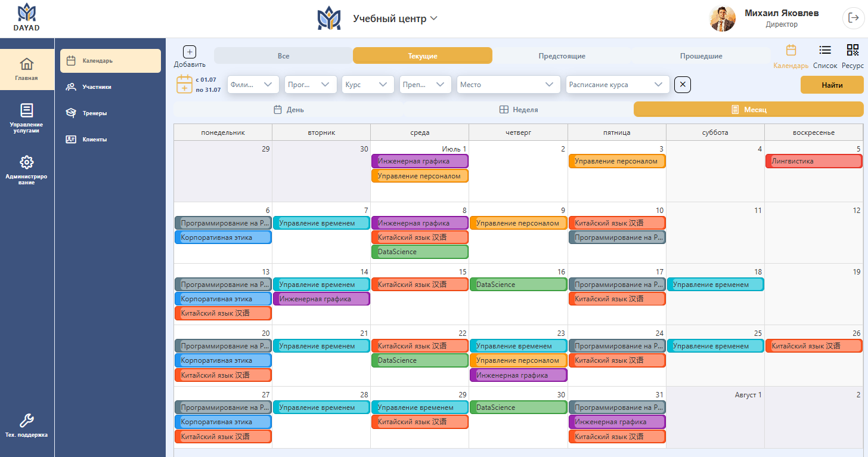Viewport: 868px width, 457px height.
Task: Select the Предстоящие tab
Action: [562, 55]
